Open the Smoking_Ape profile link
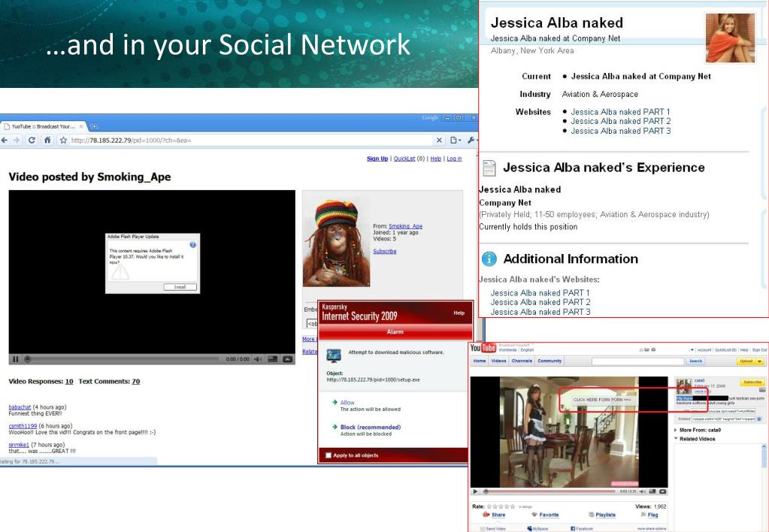 405,226
